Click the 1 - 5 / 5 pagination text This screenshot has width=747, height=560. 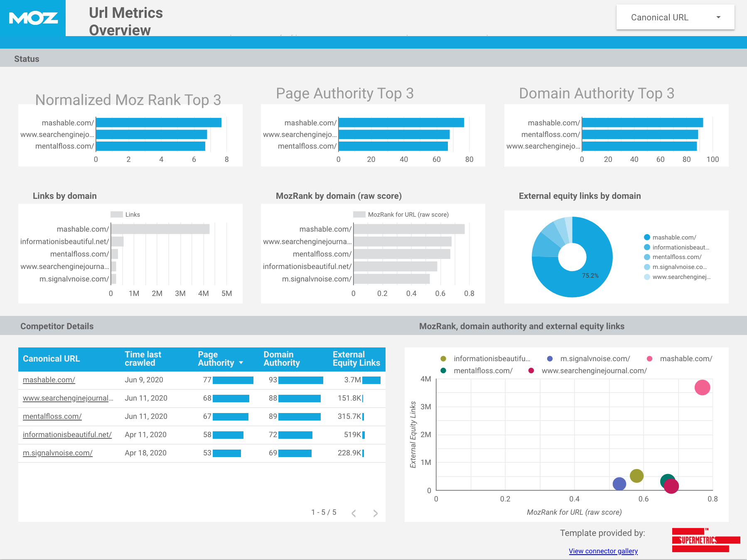click(324, 512)
